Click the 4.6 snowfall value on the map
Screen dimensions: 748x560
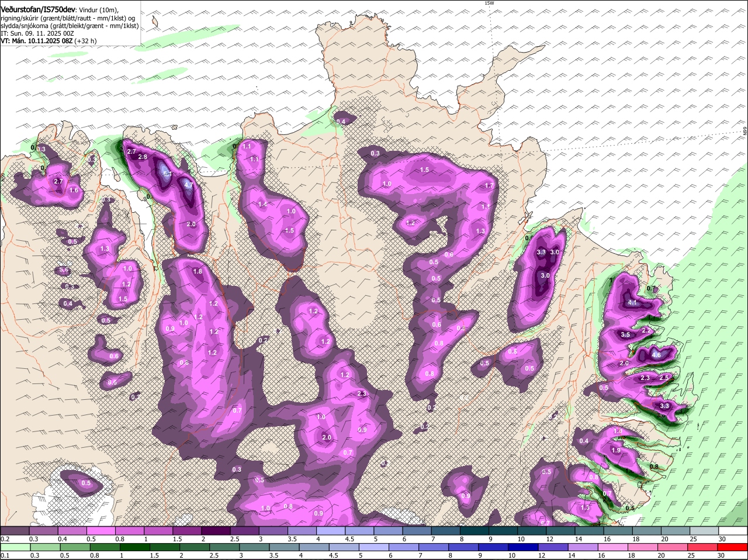click(656, 355)
